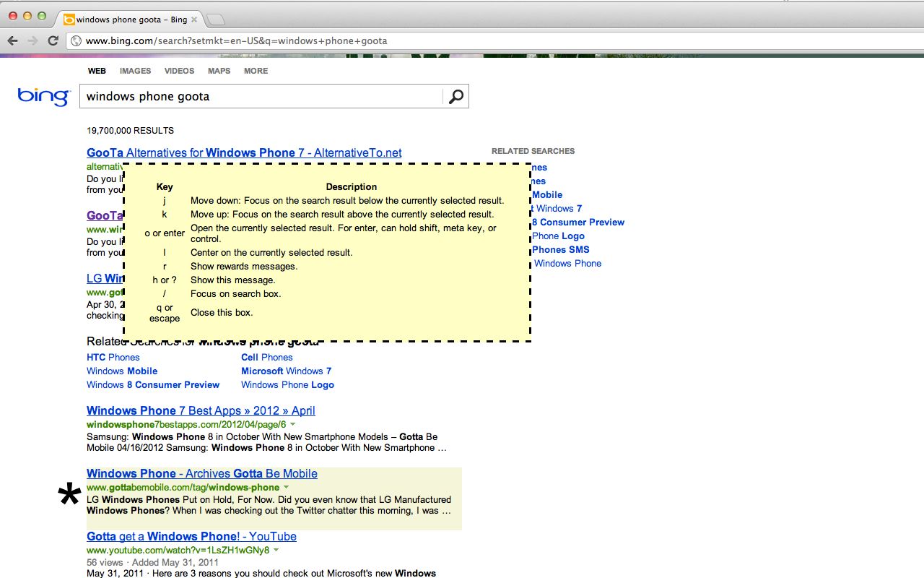
Task: Open a new tab with the tab strip button
Action: click(215, 20)
